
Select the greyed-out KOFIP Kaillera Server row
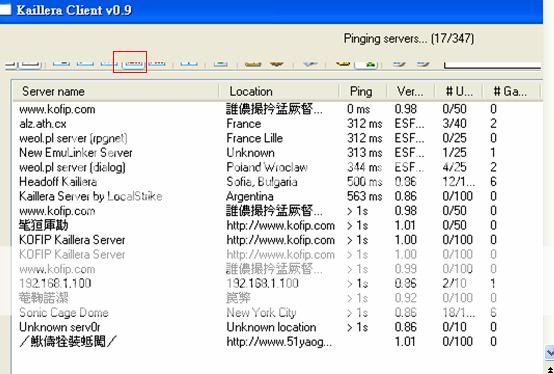click(72, 255)
